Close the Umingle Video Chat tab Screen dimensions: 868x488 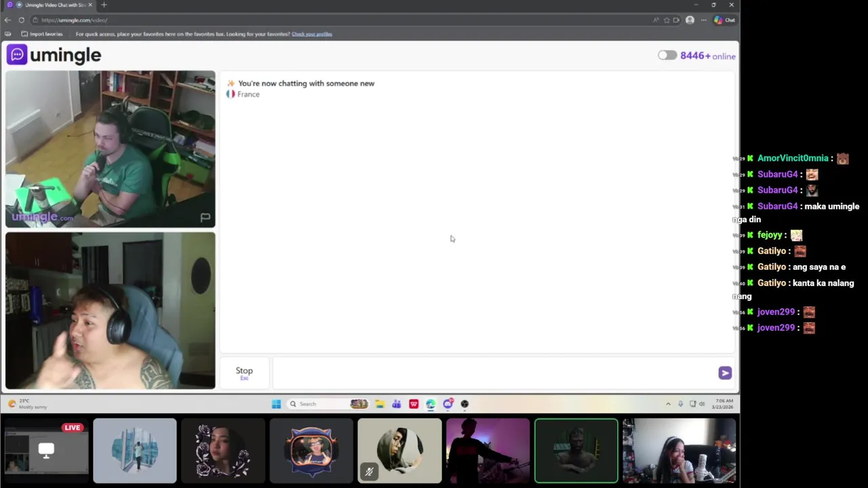[90, 5]
